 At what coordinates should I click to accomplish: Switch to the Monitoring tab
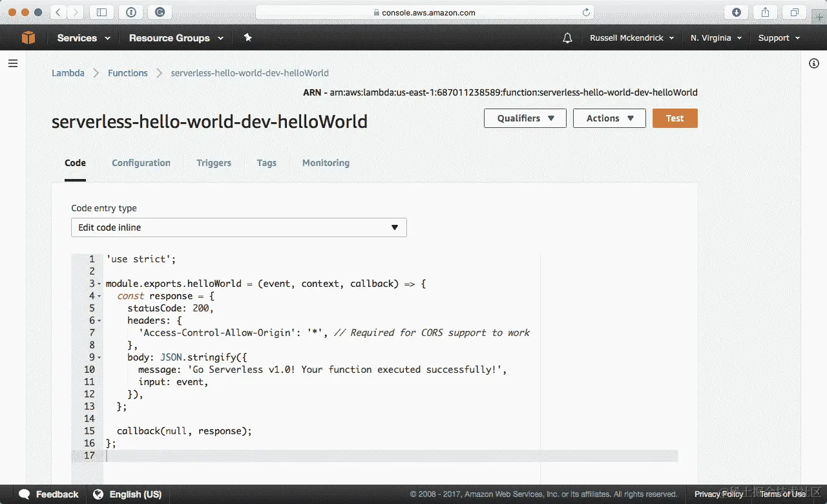pos(326,163)
